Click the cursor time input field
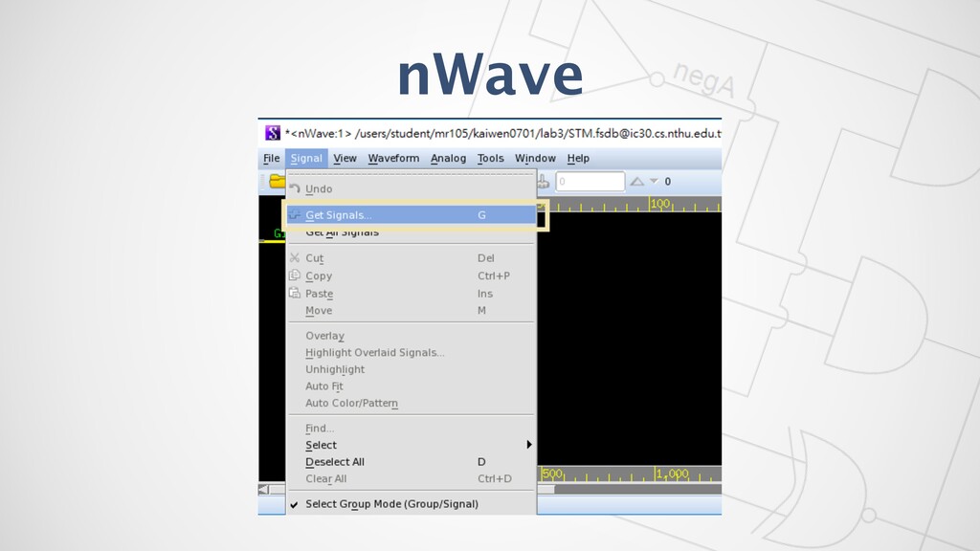980x551 pixels. point(590,181)
